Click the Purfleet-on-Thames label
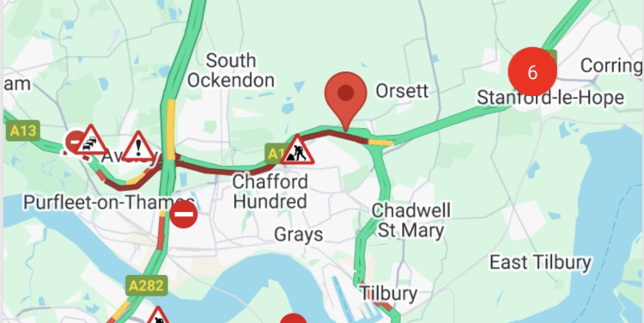The height and width of the screenshot is (323, 644). [109, 202]
